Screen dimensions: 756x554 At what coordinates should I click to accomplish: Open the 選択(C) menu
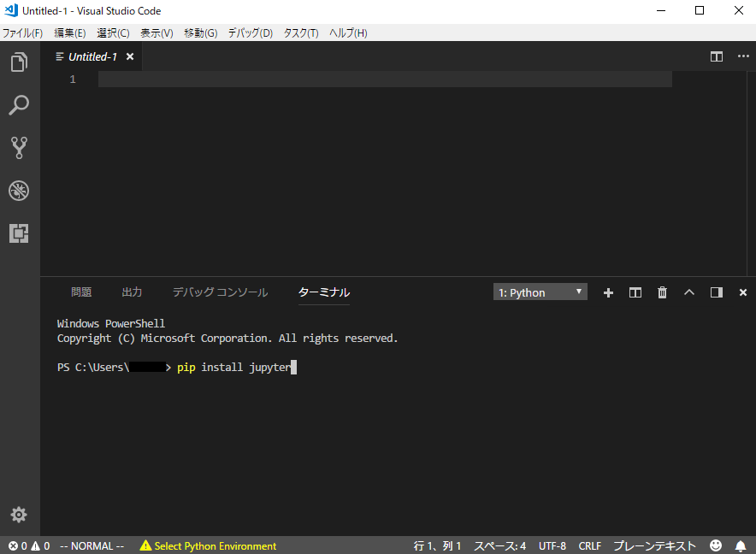pyautogui.click(x=113, y=32)
